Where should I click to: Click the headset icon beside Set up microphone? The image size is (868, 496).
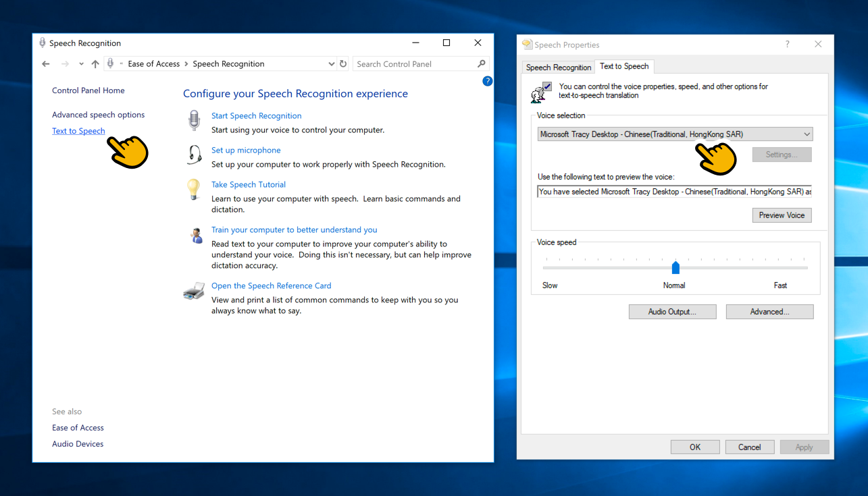(195, 155)
